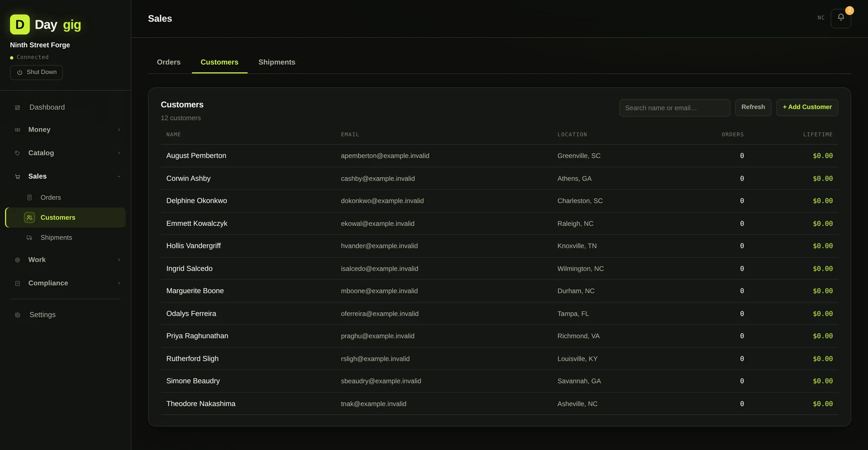The height and width of the screenshot is (450, 868).
Task: Click the Ninth Street Forge name
Action: (40, 45)
